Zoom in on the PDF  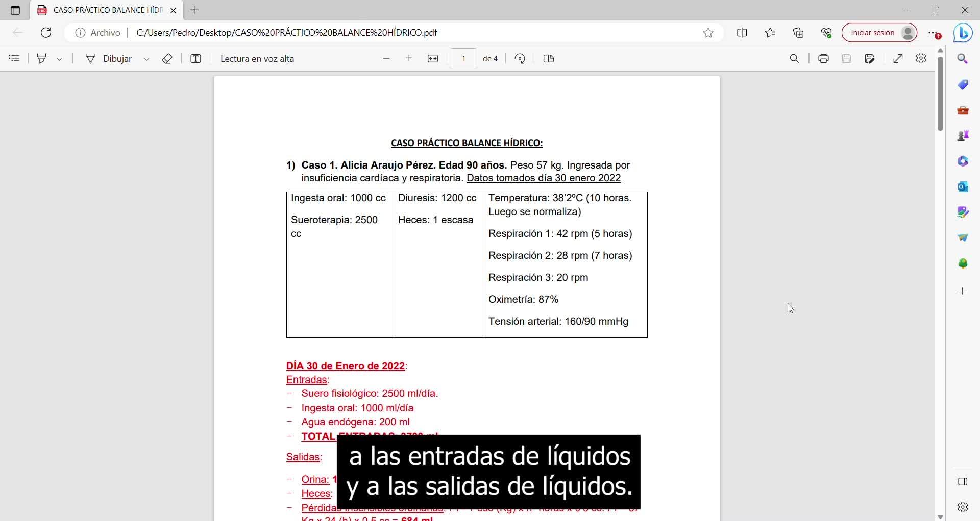coord(409,59)
